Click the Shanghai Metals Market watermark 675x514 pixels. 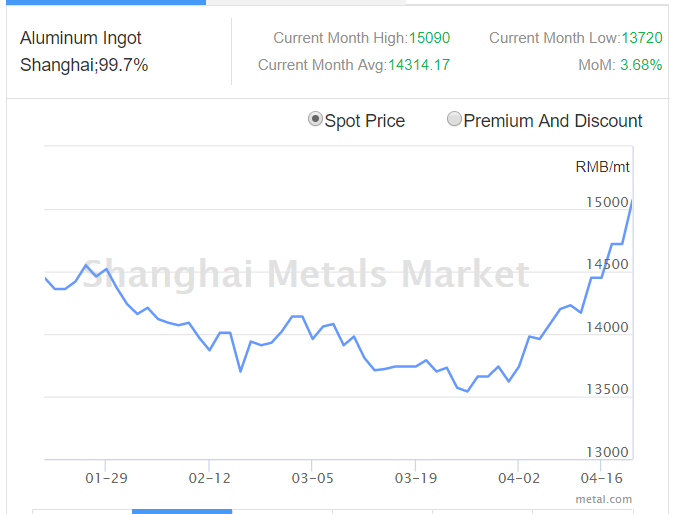305,273
